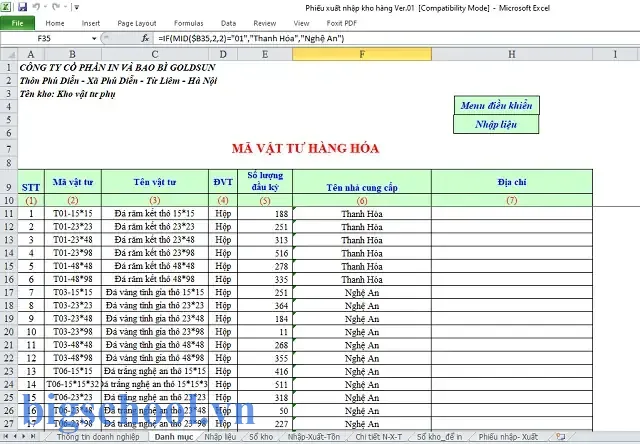Image resolution: width=640 pixels, height=444 pixels.
Task: Open Customize Quick Access Toolbar dropdown
Action: point(77,7)
